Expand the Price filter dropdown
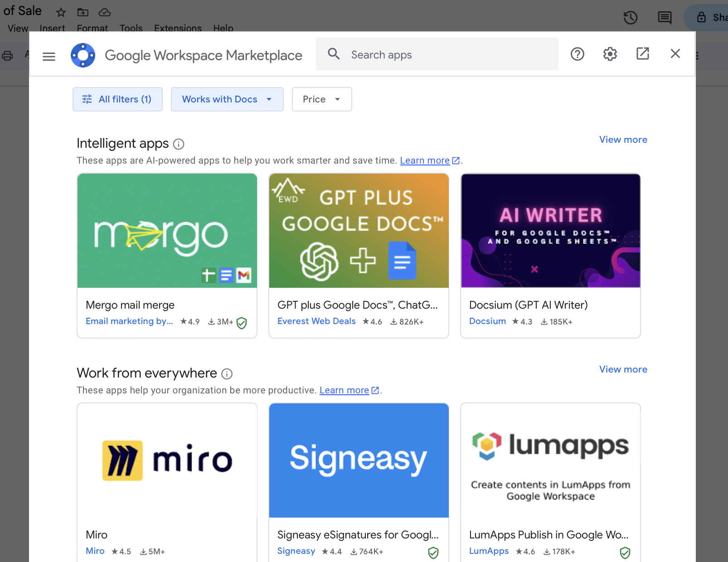Screen dimensions: 728x562 (322, 99)
